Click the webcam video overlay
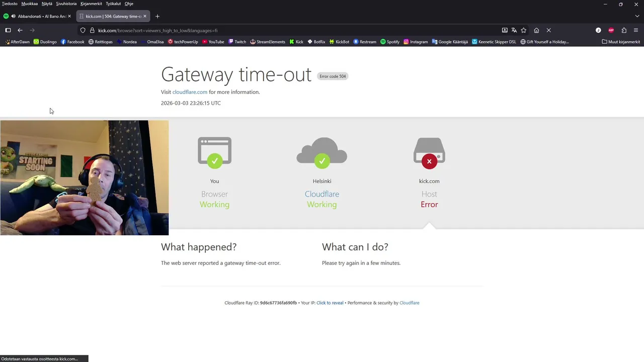This screenshot has height=362, width=644. pos(85,177)
